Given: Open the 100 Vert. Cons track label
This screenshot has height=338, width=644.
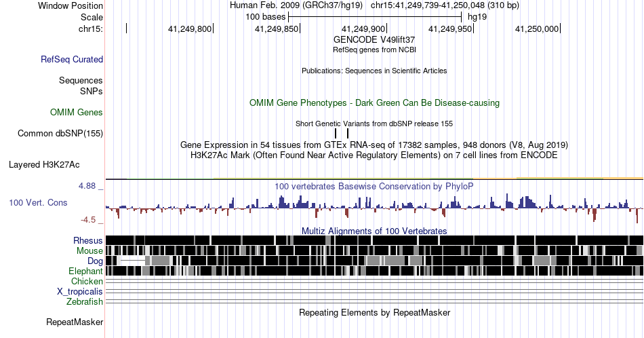Looking at the screenshot, I should (x=38, y=202).
